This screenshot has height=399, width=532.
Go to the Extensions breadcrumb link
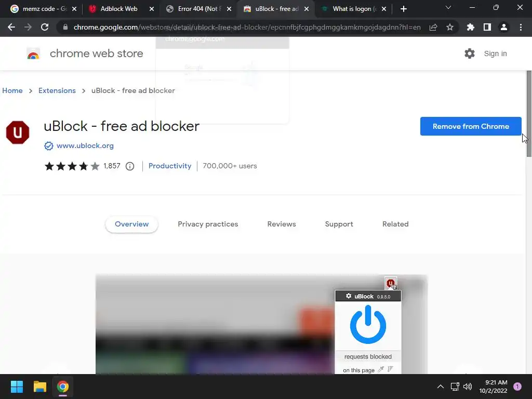57,90
